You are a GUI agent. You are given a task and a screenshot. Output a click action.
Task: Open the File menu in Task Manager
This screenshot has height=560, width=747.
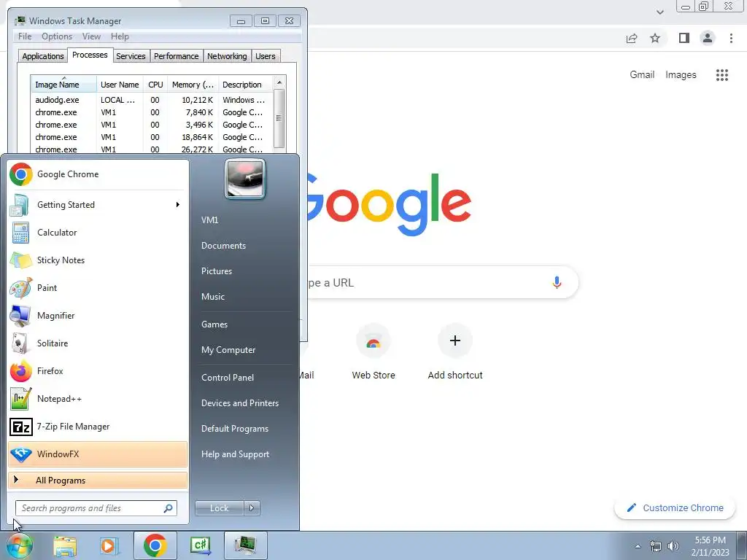[25, 36]
